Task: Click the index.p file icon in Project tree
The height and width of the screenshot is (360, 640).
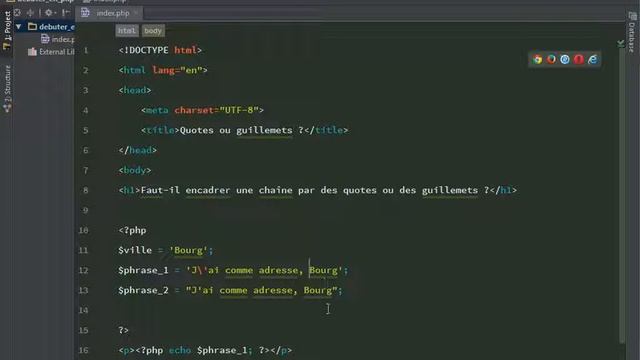Action: click(45, 39)
